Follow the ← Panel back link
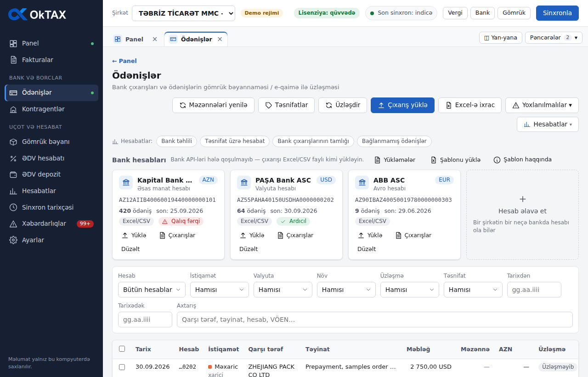Viewport: 588px width, 377px height. [x=124, y=61]
